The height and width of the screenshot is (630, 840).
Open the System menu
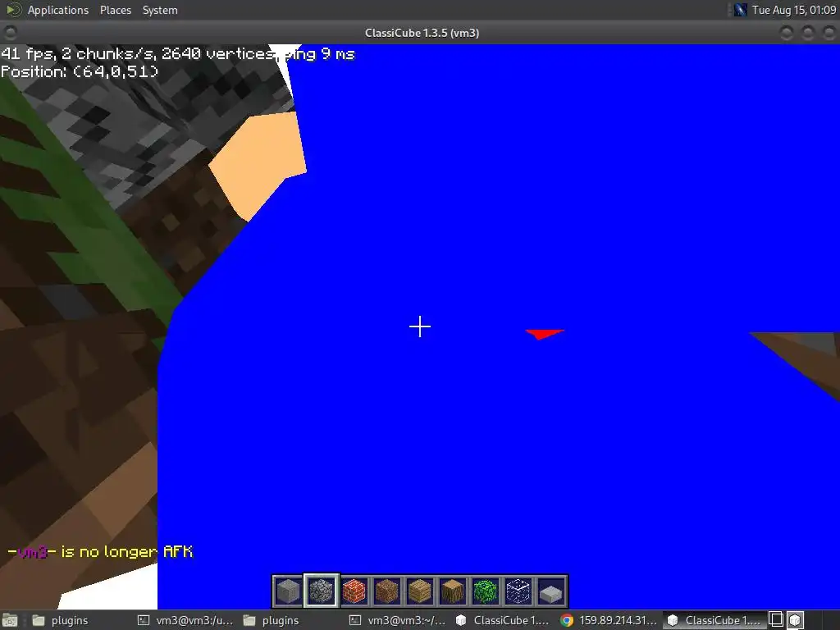pyautogui.click(x=160, y=10)
